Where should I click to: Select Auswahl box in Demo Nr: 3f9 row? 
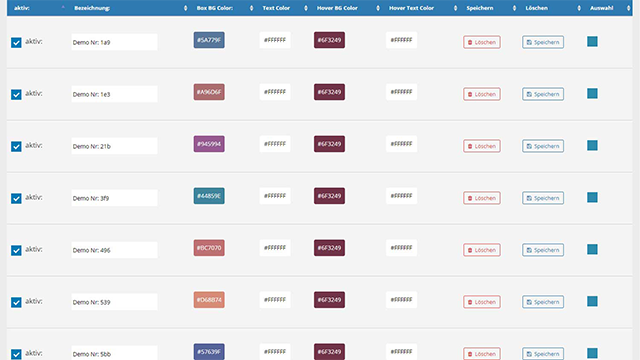point(592,197)
